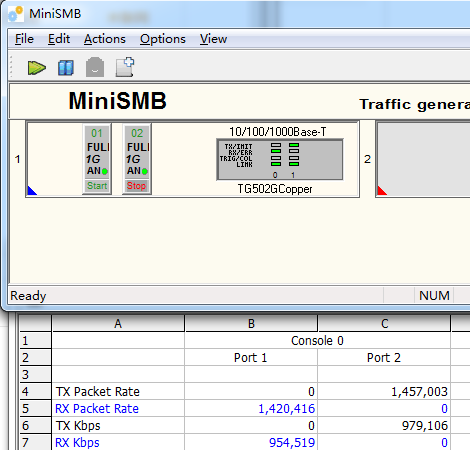This screenshot has width=470, height=450.
Task: Select column B header
Action: pos(251,323)
